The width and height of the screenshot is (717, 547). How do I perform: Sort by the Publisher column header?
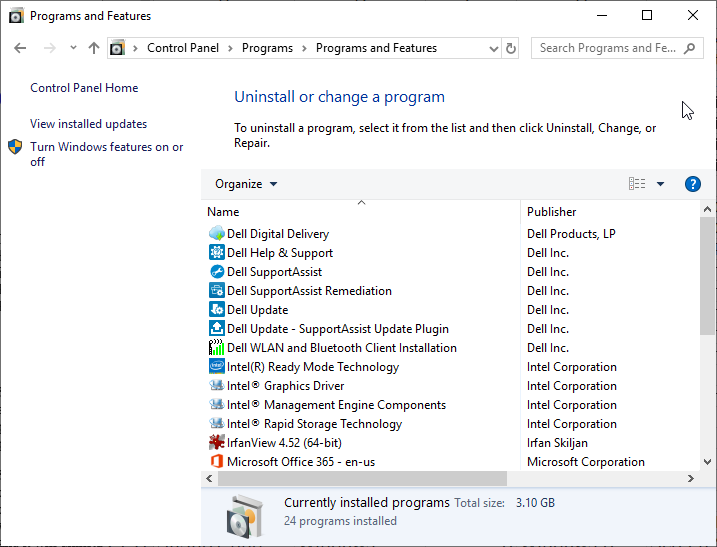tap(610, 212)
